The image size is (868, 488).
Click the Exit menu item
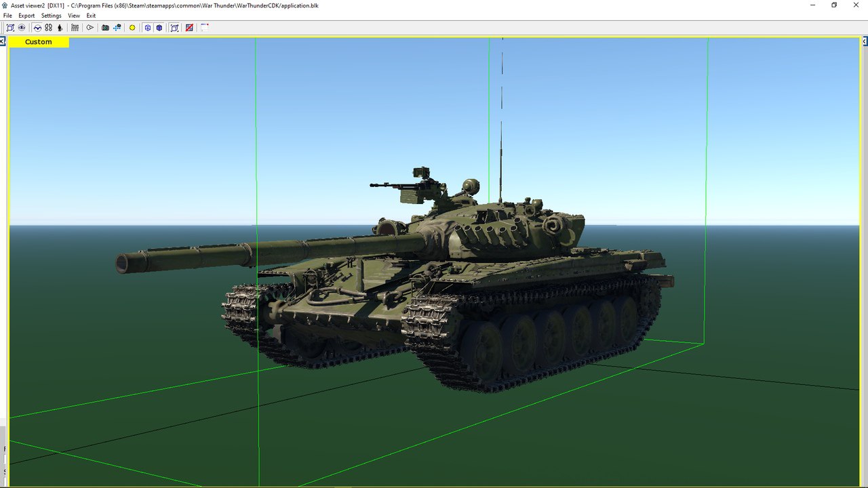pos(91,16)
